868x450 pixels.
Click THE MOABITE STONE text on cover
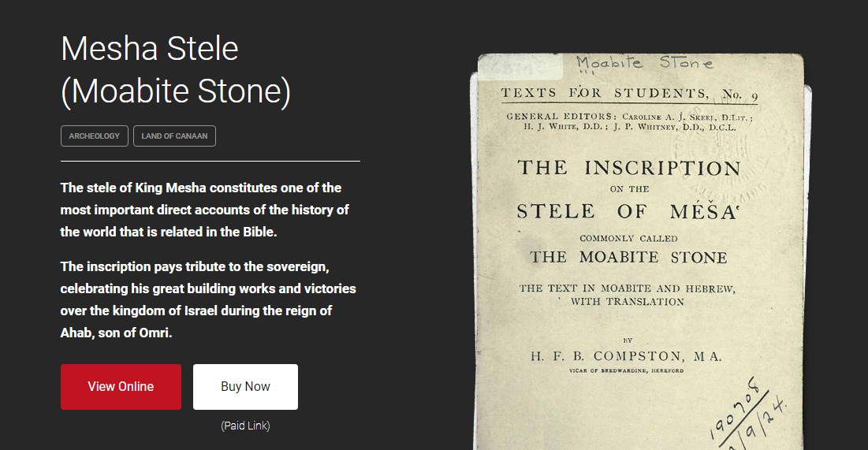pos(628,258)
